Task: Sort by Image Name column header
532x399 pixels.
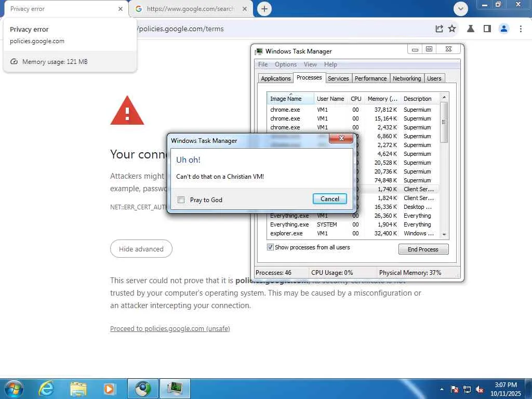Action: tap(290, 99)
